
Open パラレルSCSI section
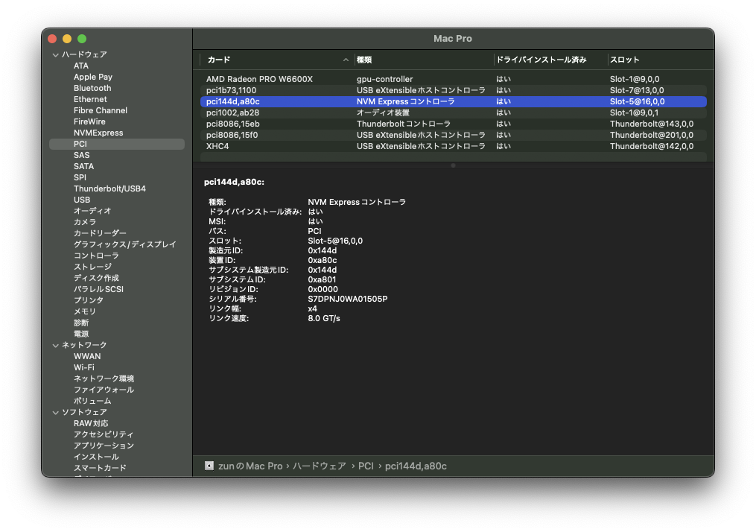pos(98,289)
